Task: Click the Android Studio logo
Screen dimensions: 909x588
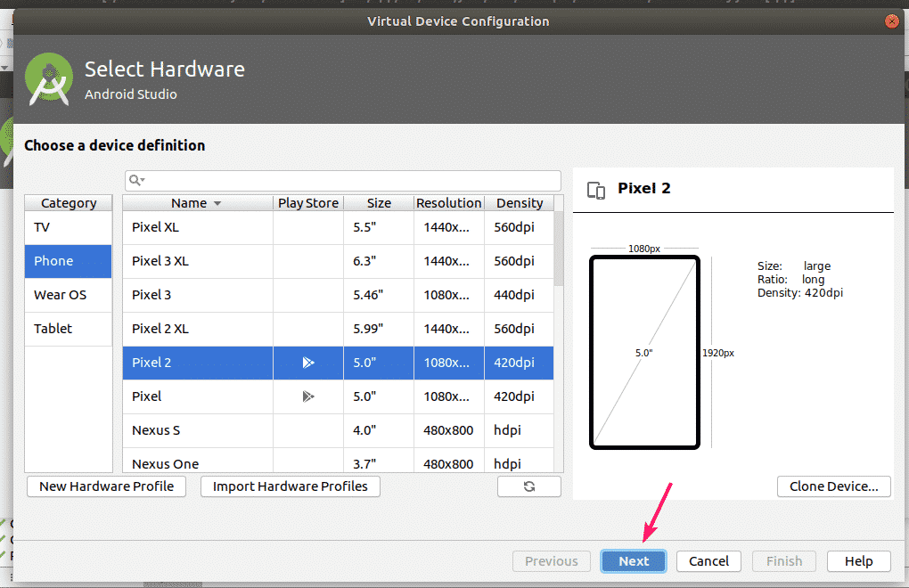Action: pyautogui.click(x=49, y=79)
